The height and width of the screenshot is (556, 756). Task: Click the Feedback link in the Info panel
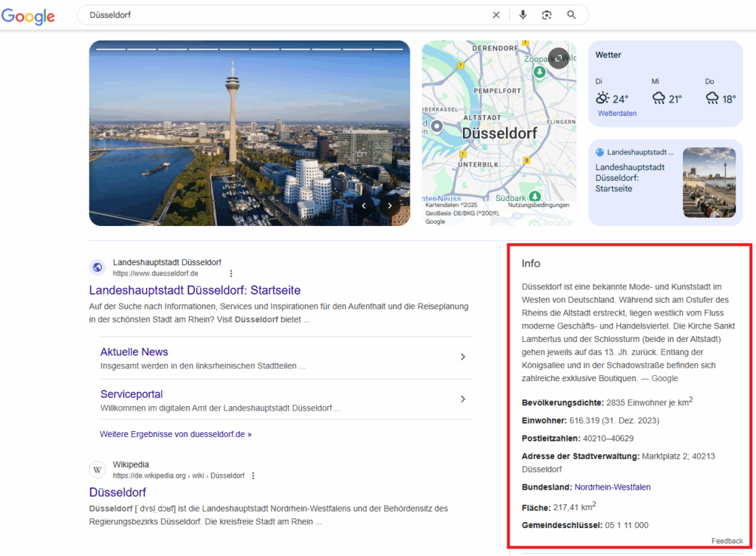(x=726, y=541)
